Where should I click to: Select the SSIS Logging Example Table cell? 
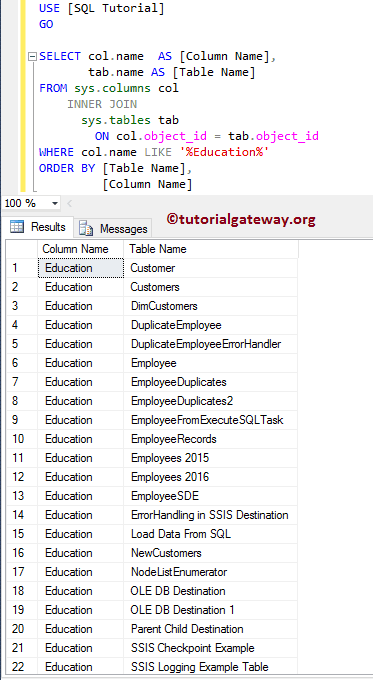[x=211, y=667]
